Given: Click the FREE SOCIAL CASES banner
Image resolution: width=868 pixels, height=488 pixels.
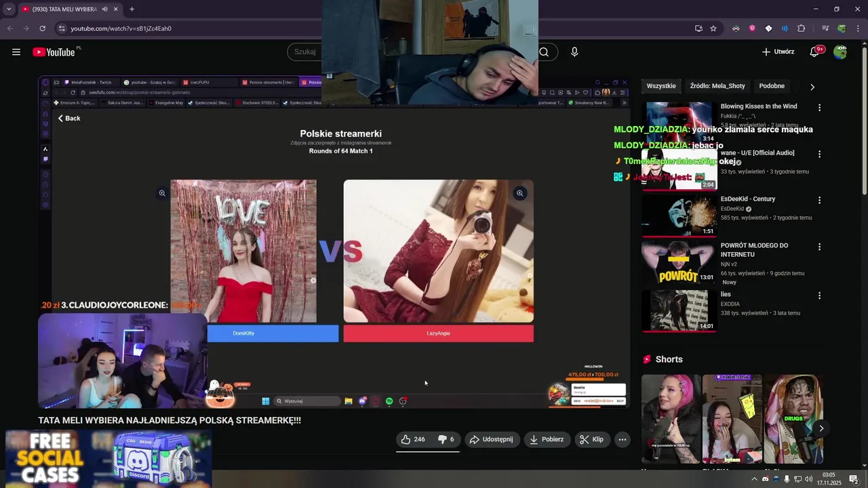Looking at the screenshot, I should (x=108, y=459).
